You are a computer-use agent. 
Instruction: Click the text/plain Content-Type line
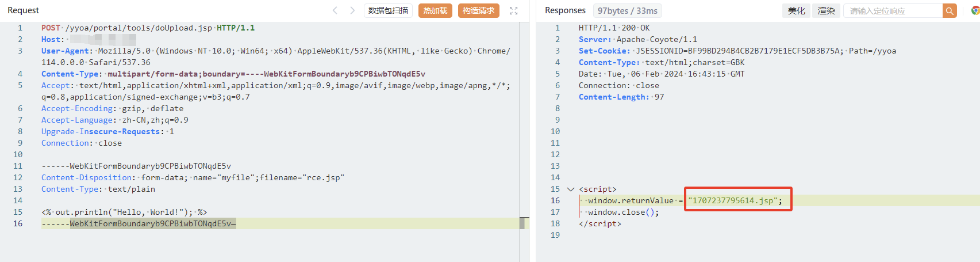pos(98,189)
